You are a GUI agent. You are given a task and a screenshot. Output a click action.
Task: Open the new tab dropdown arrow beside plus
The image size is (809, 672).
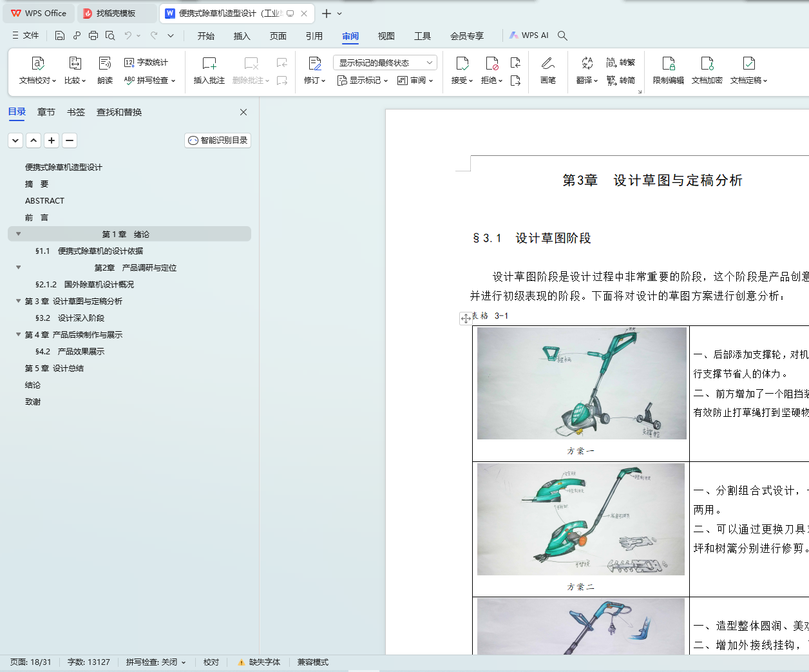[339, 14]
